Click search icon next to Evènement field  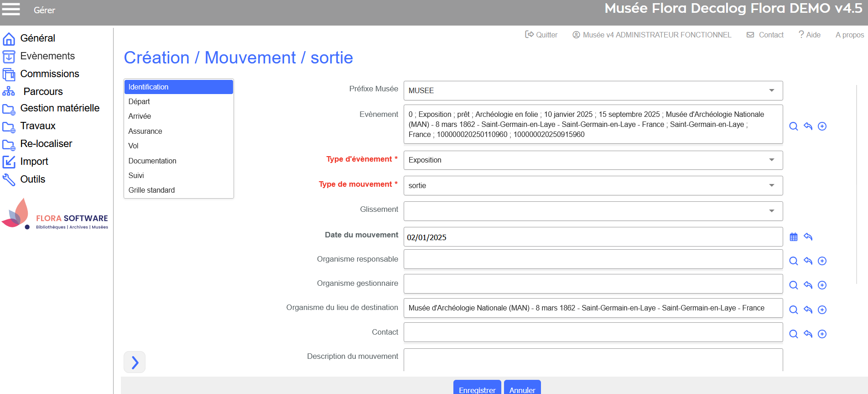794,126
